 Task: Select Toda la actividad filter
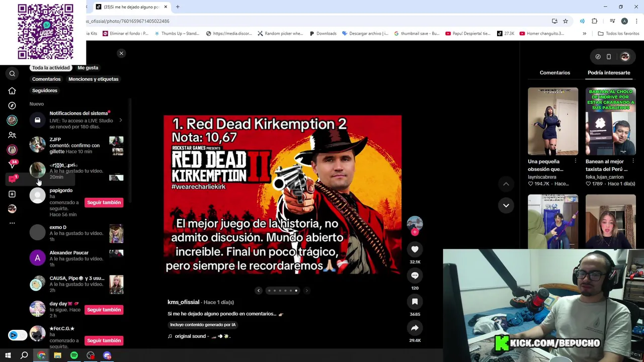click(x=51, y=68)
